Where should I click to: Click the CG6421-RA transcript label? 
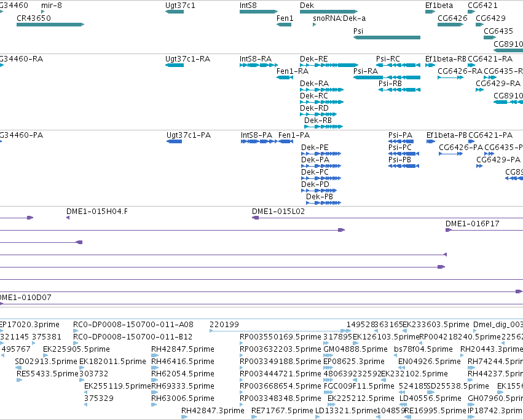pos(490,59)
